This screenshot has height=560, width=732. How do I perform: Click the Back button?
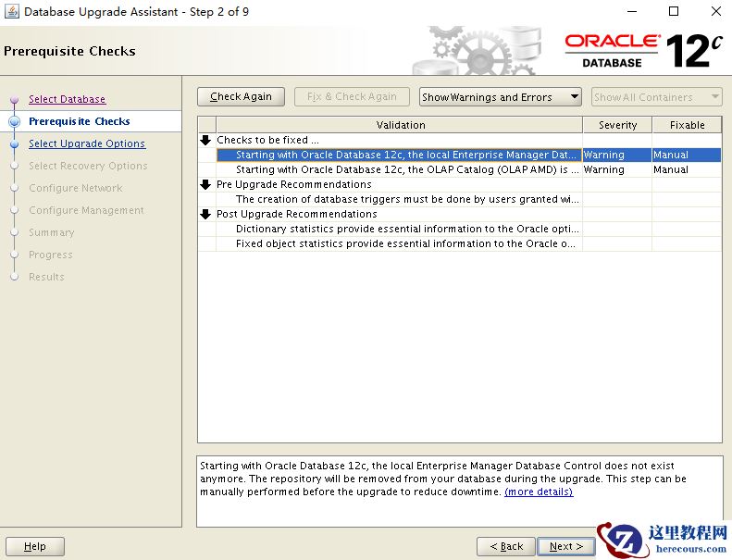506,546
